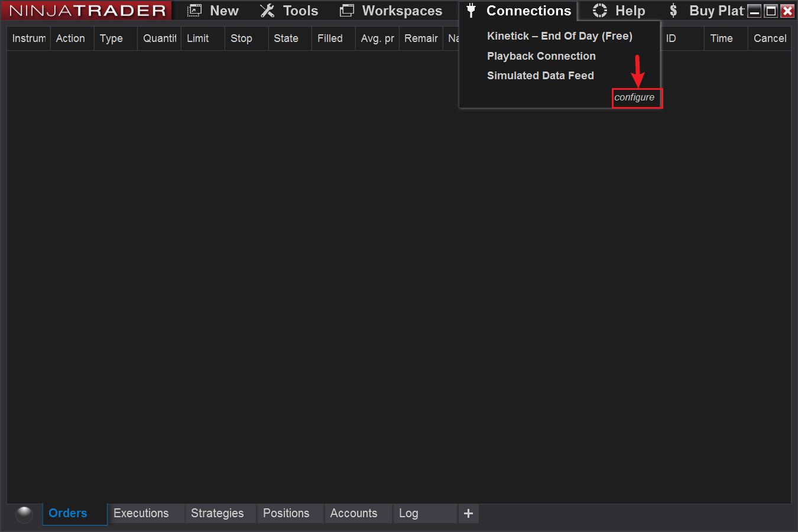
Task: Switch to the Log tab
Action: click(x=425, y=513)
